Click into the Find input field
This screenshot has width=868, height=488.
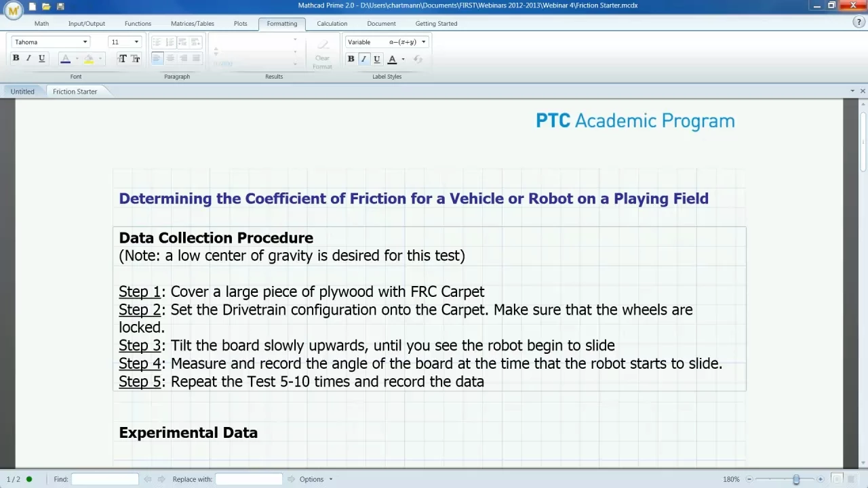[x=105, y=479]
